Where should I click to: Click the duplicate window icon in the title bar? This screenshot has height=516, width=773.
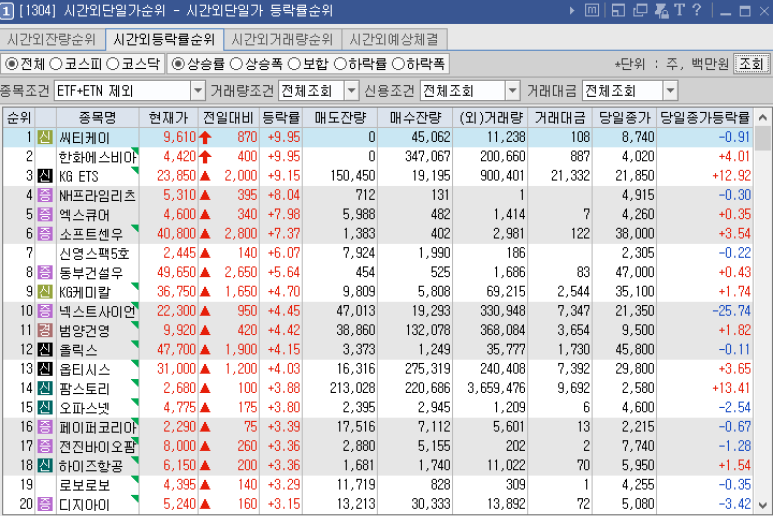pos(639,10)
